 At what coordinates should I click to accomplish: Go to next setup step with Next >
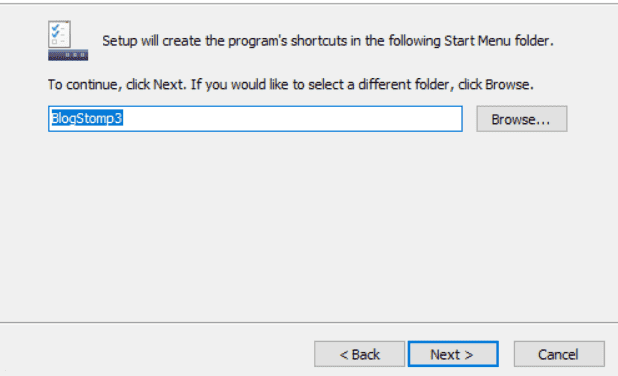453,354
